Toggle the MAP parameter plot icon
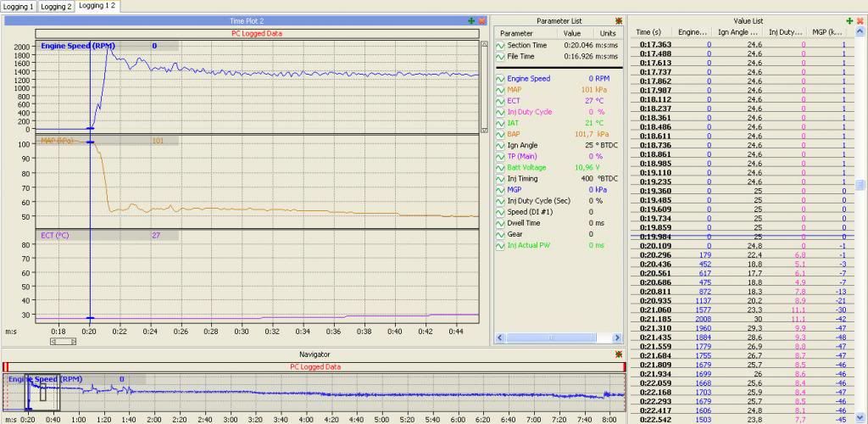868x424 pixels. [500, 90]
